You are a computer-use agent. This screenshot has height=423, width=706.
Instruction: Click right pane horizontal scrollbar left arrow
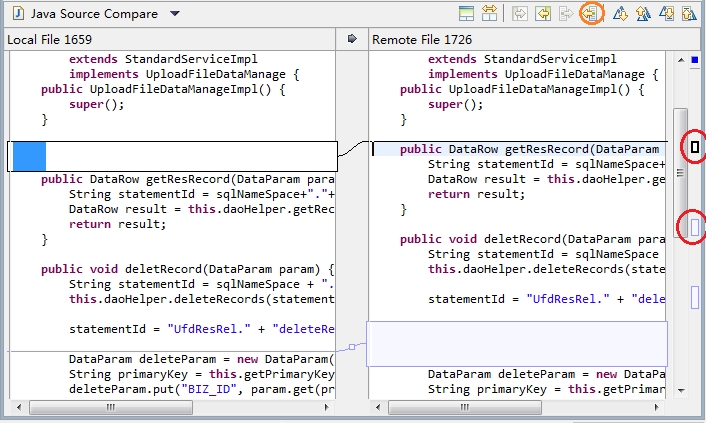(377, 407)
